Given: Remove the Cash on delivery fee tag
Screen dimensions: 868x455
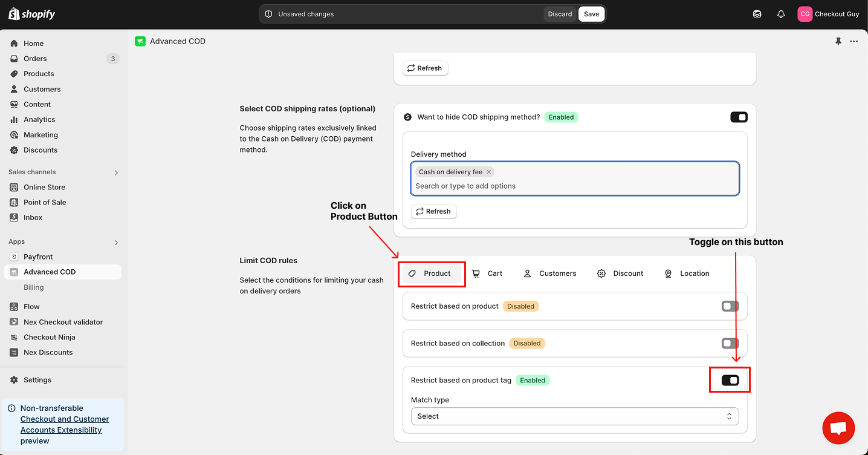Looking at the screenshot, I should (x=488, y=172).
